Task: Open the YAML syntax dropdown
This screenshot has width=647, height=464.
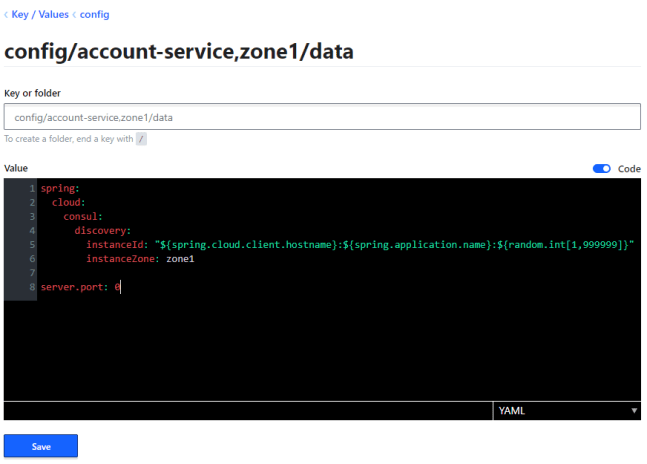Action: coord(567,411)
